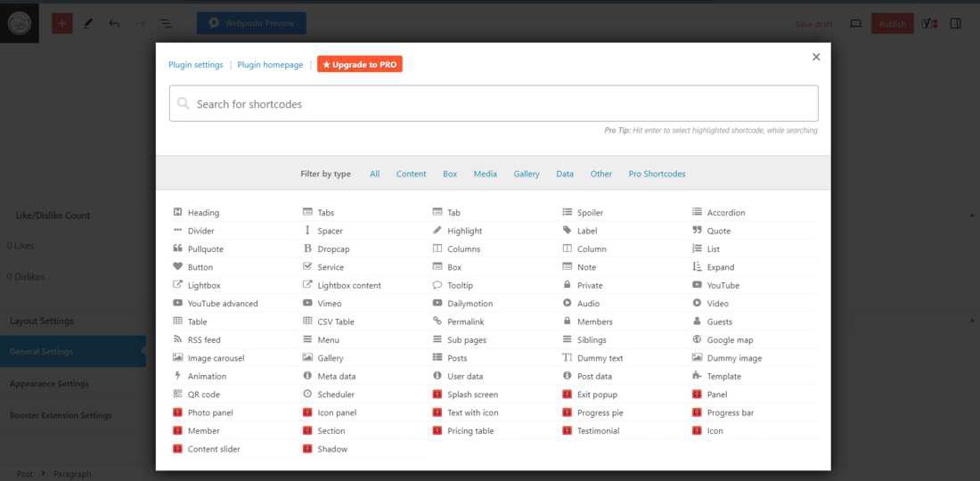Choose the Tooltip shortcode
This screenshot has height=481, width=980.
pyautogui.click(x=453, y=285)
